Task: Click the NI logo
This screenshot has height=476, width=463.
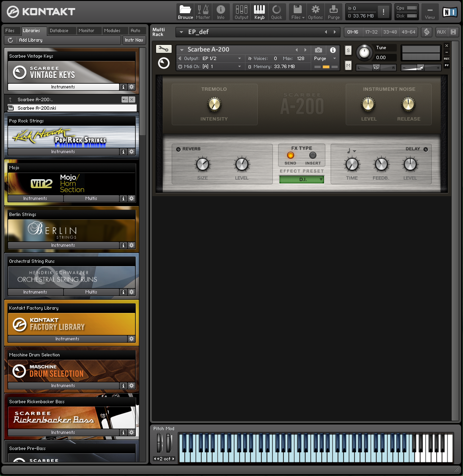Action: click(450, 12)
